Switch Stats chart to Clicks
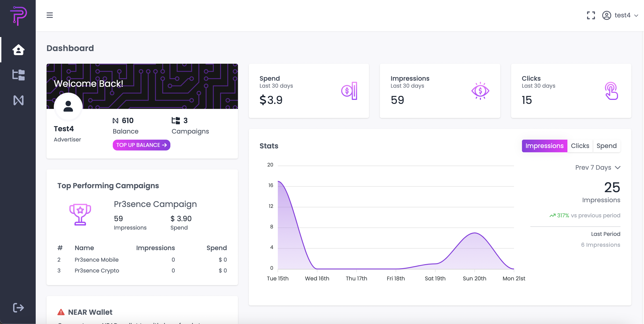Image resolution: width=644 pixels, height=324 pixels. [x=580, y=146]
